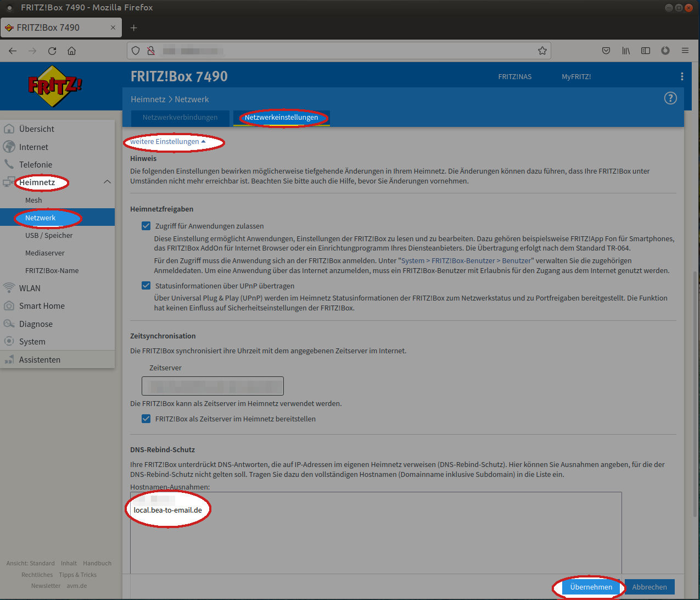Viewport: 700px width, 600px height.
Task: Click the Assistenten icon
Action: 9,359
